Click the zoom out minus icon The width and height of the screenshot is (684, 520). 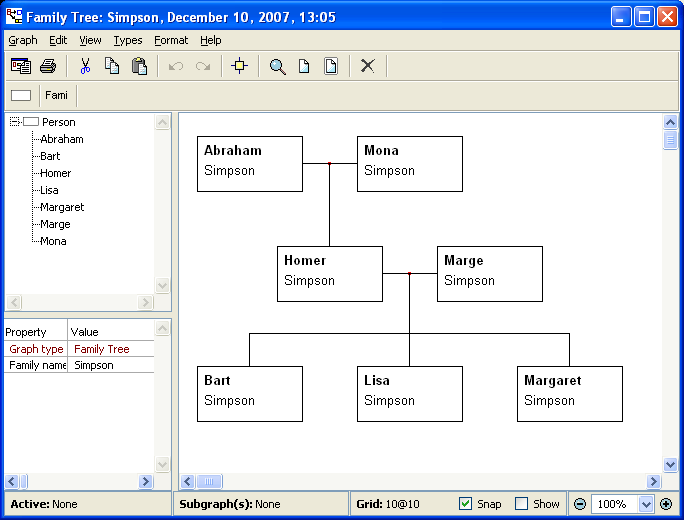580,504
